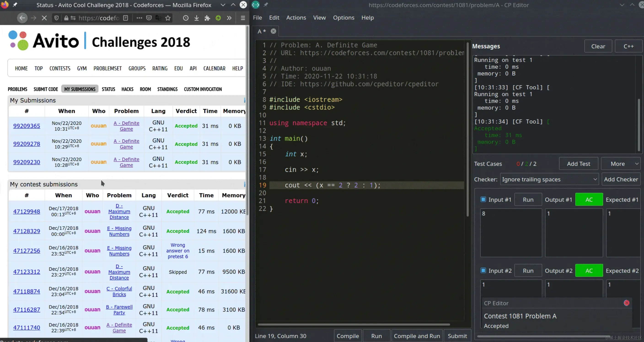Open site permissions icon in address bar
The height and width of the screenshot is (342, 644).
(73, 18)
